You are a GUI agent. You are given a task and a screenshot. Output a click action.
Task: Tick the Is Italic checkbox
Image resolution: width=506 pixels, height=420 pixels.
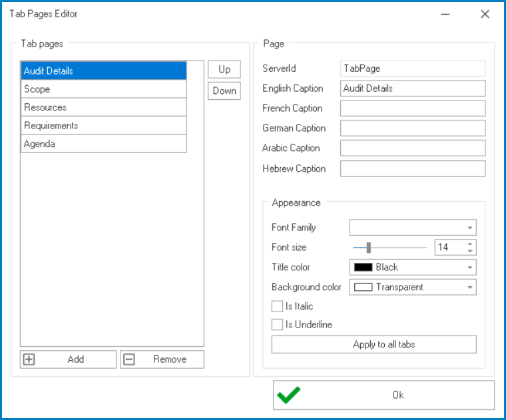277,306
